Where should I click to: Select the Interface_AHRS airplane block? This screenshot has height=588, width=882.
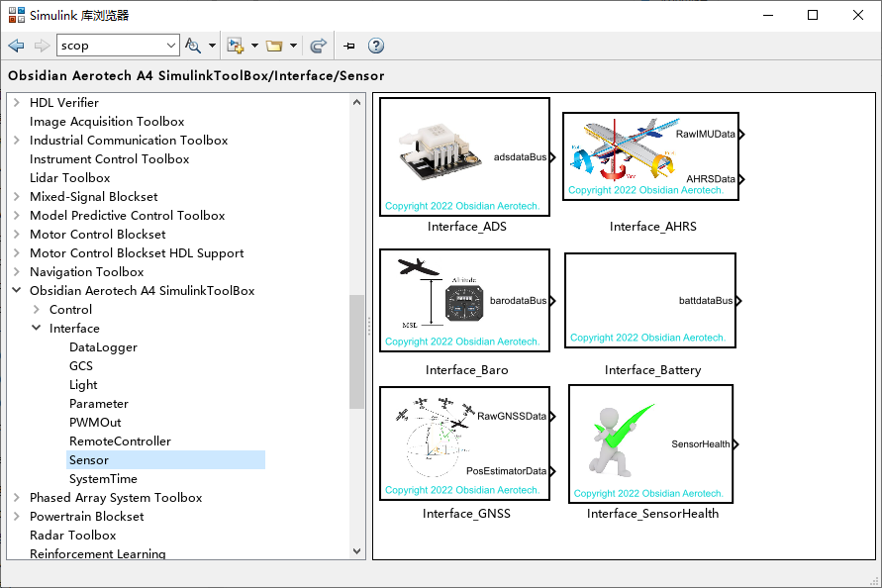point(650,156)
